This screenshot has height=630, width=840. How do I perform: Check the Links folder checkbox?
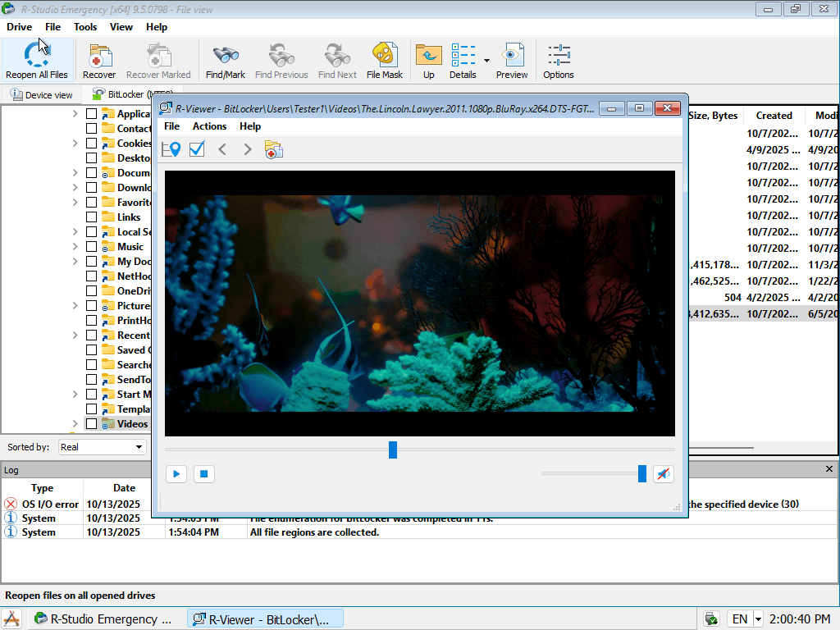[x=92, y=217]
